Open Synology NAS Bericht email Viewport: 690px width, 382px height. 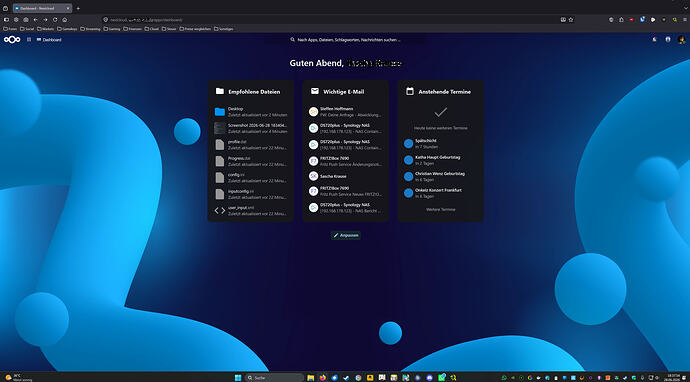click(345, 208)
